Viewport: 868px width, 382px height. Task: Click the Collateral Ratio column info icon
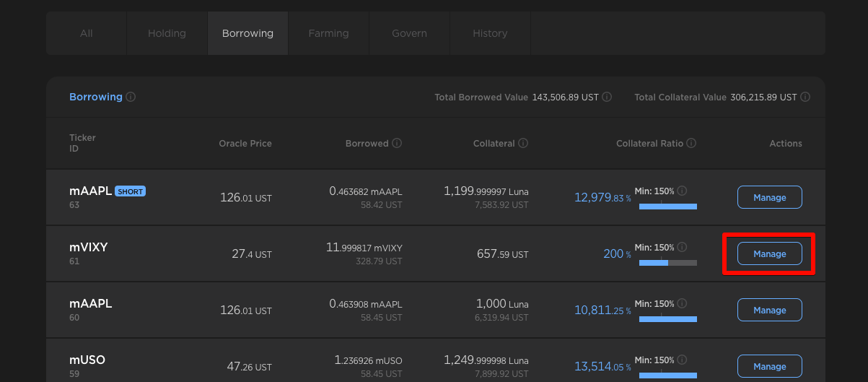coord(691,143)
